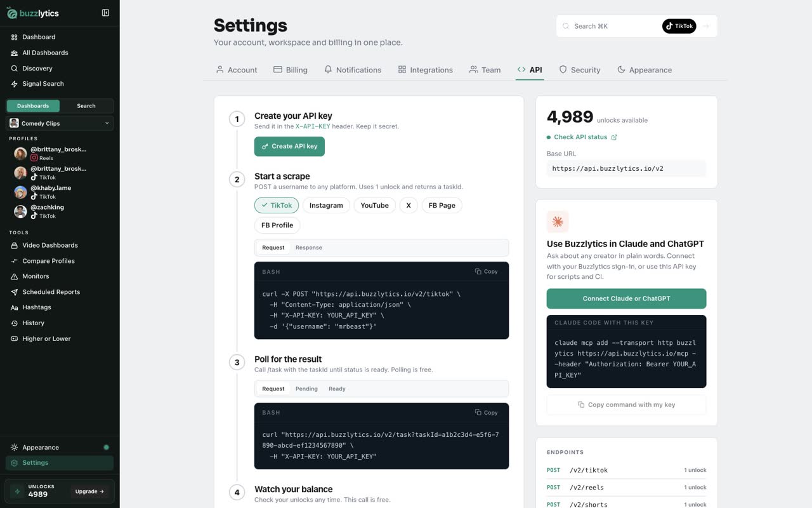Focus the Search input field
812x508 pixels.
615,26
